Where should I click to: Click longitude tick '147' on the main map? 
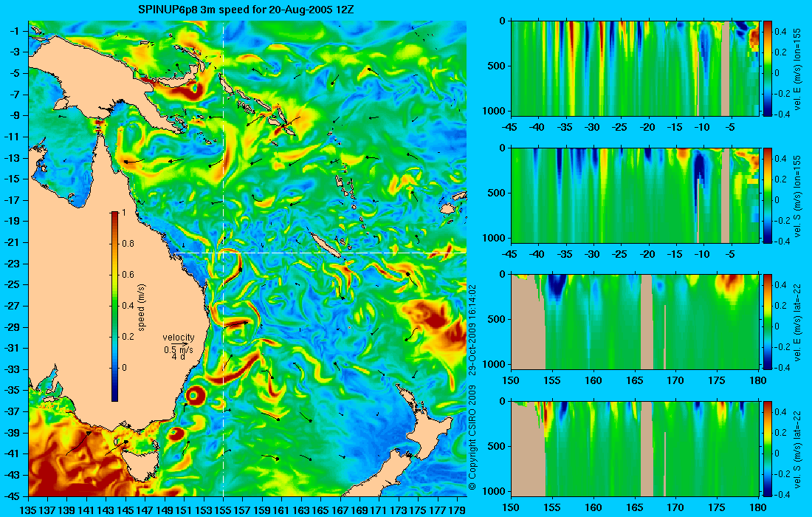145,510
